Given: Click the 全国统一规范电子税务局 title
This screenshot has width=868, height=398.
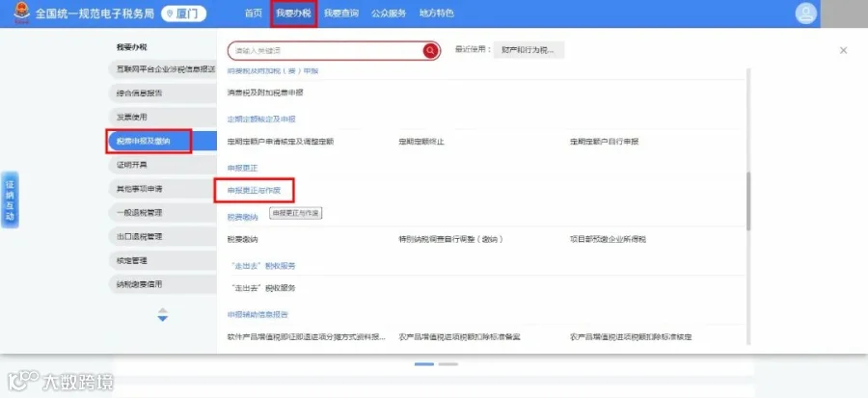Looking at the screenshot, I should coord(95,13).
